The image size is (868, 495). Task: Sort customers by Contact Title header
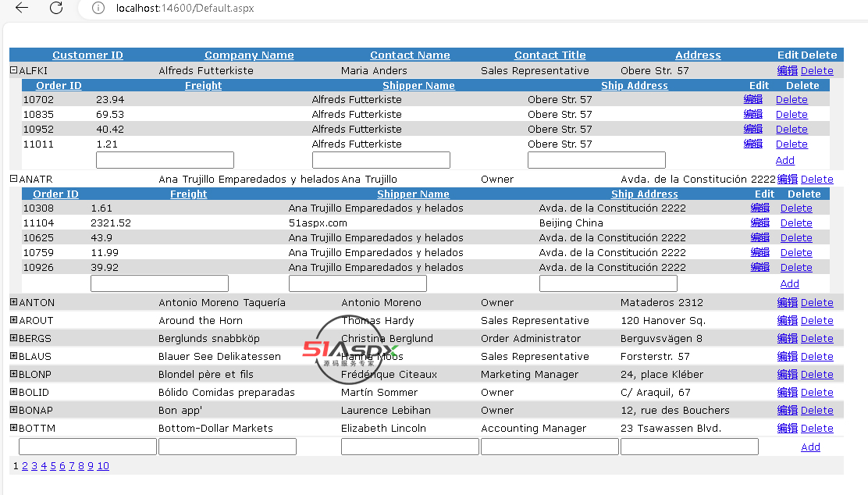(550, 55)
